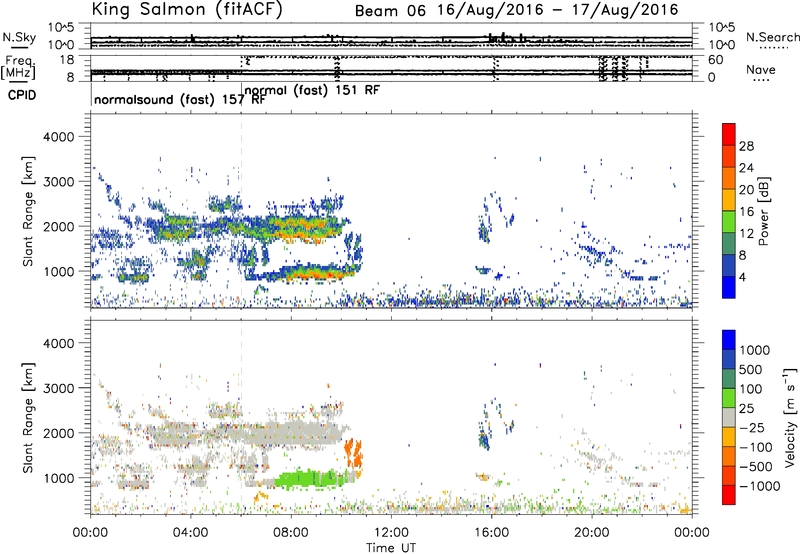Screen dimensions: 800x554
Task: Click the 'Freq. [MHz]' axis label
Action: coord(18,68)
